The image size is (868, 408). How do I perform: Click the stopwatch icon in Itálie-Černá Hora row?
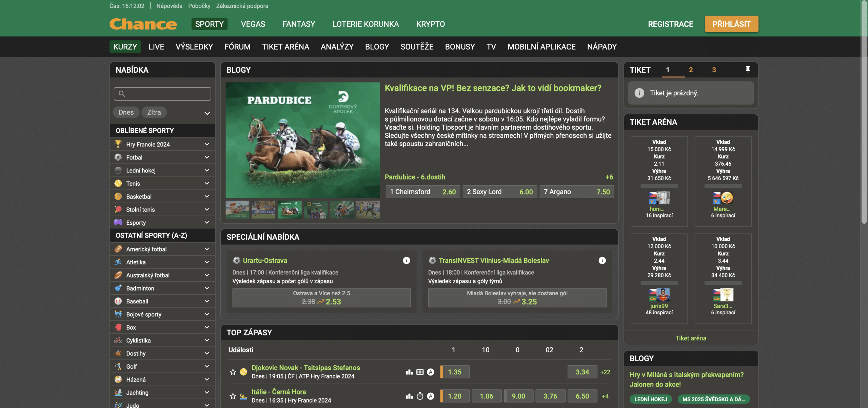click(420, 396)
